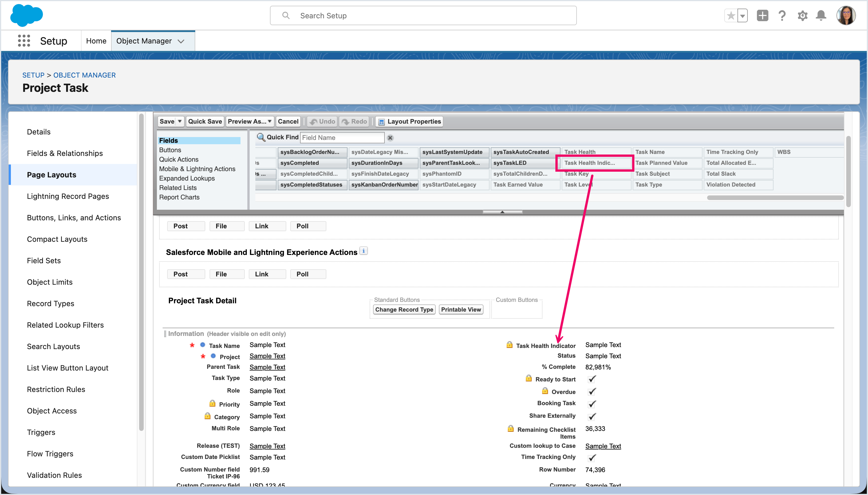Viewport: 868px width, 495px height.
Task: Click the help question mark icon
Action: click(782, 16)
